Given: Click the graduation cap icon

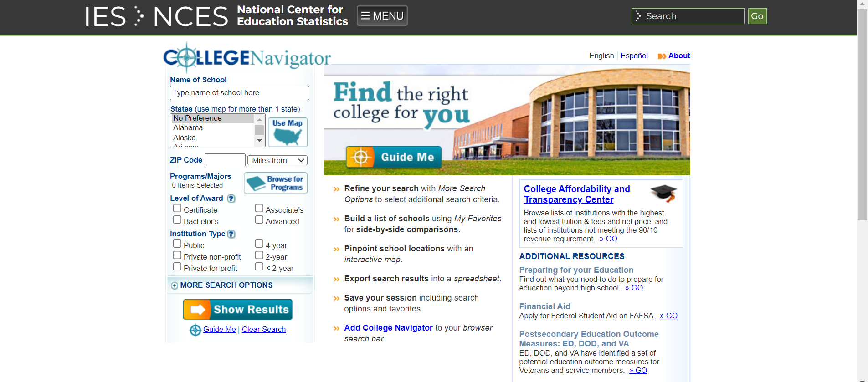Looking at the screenshot, I should click(x=664, y=193).
